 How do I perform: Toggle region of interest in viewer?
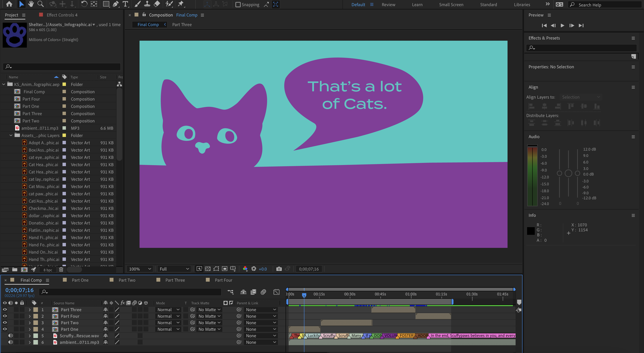pyautogui.click(x=216, y=269)
